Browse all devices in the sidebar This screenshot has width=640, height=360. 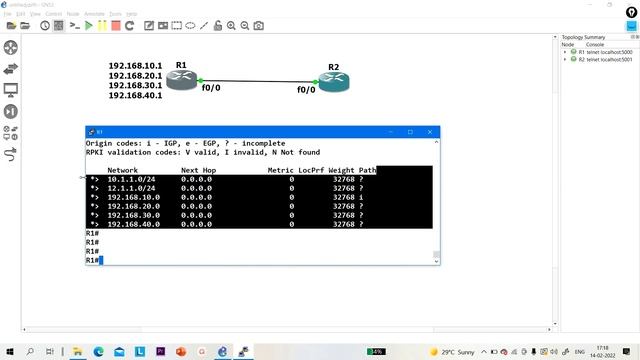(11, 133)
